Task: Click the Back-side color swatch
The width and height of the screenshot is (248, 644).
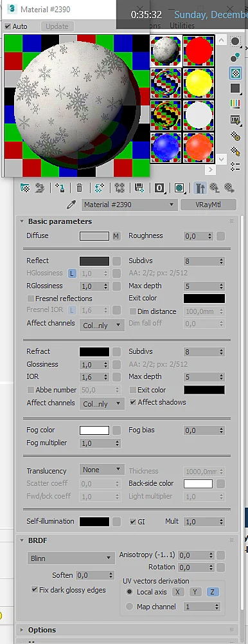Action: (x=198, y=484)
